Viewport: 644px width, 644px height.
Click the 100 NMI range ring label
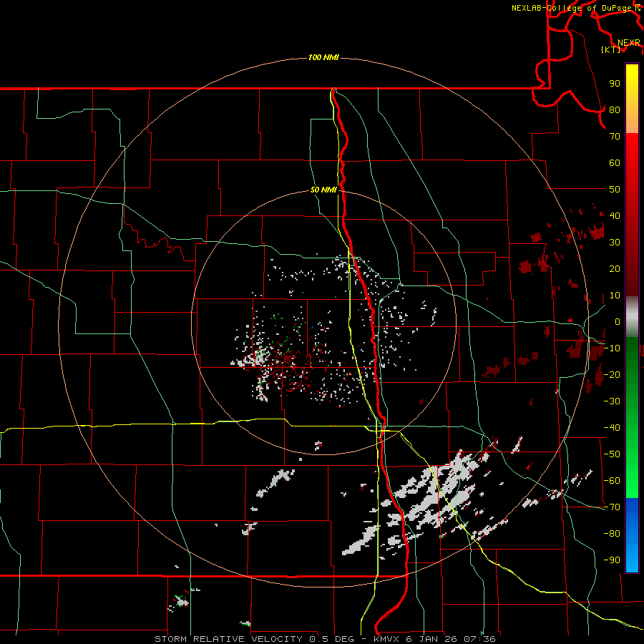coord(323,57)
